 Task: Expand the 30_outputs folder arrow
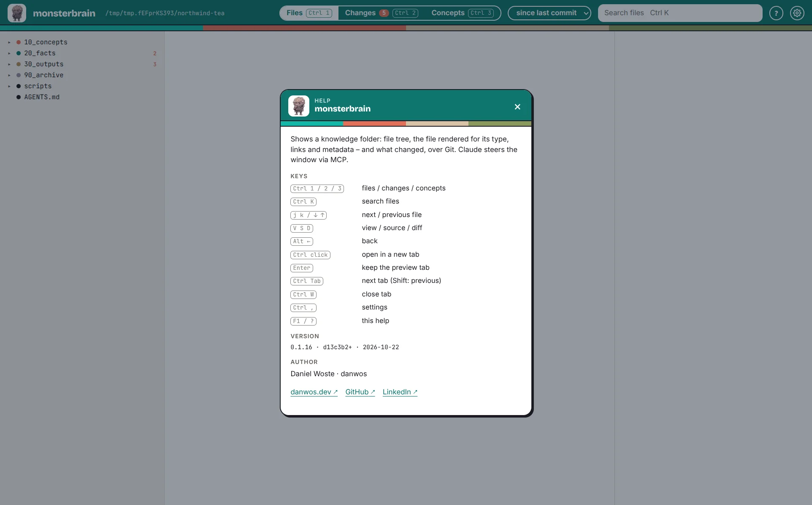(9, 64)
